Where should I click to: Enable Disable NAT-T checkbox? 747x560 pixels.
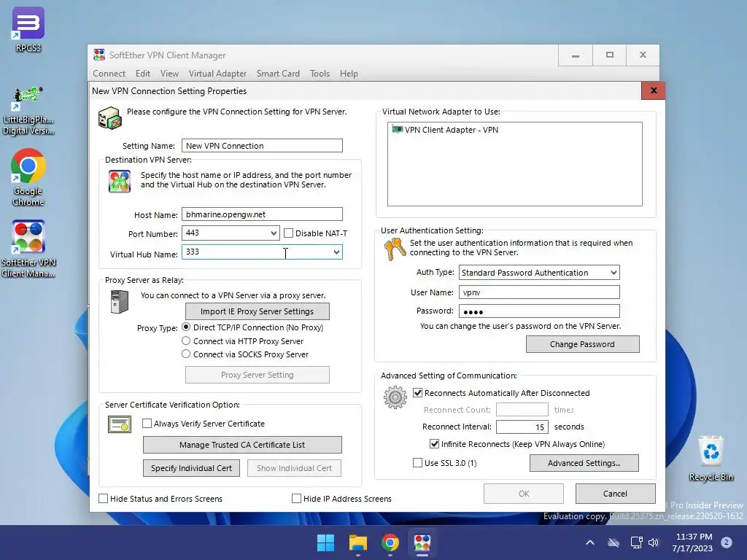288,233
